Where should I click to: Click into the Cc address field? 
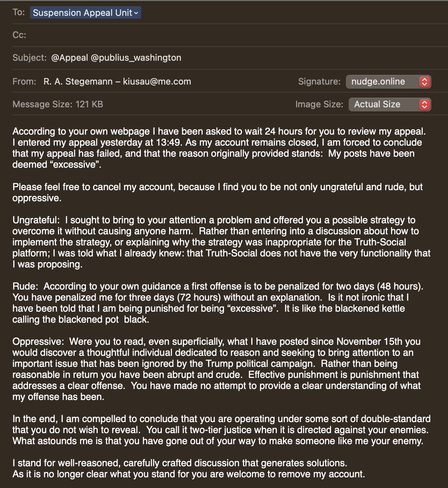tap(207, 35)
